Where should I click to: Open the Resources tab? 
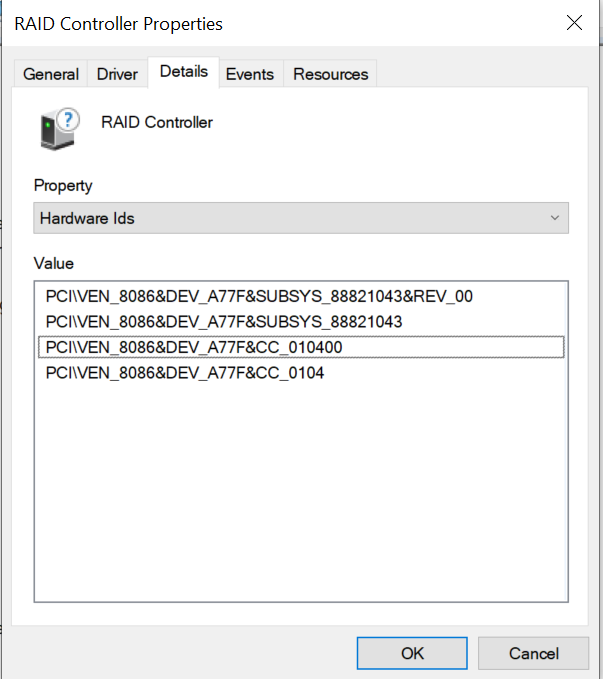coord(330,74)
